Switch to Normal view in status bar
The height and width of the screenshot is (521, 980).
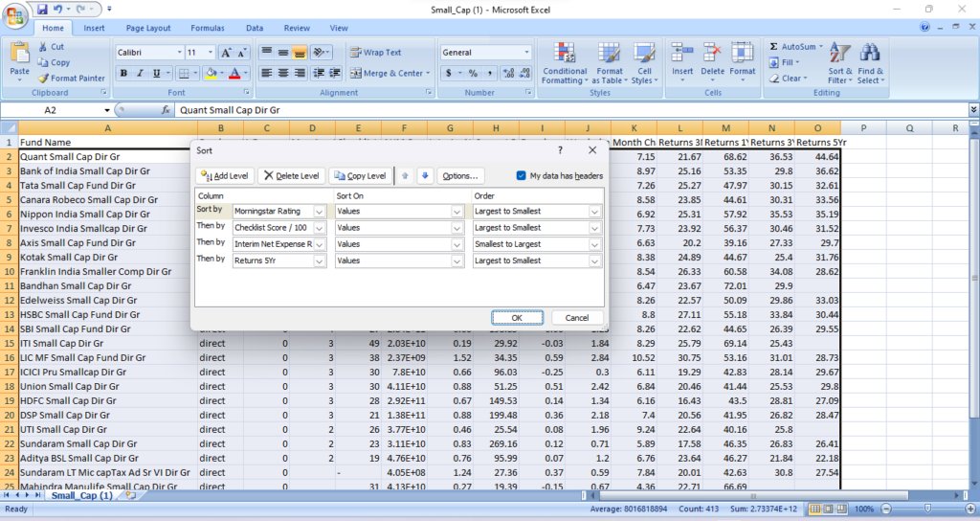coord(815,509)
